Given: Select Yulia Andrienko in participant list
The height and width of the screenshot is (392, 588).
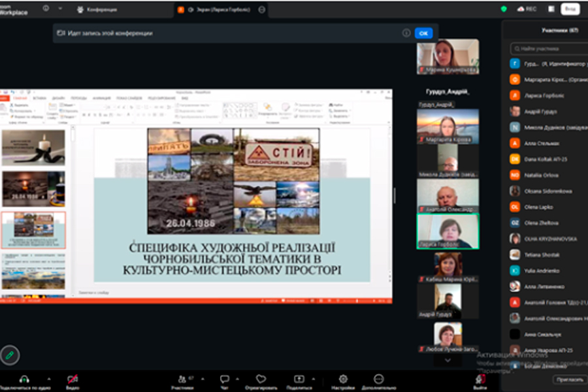Looking at the screenshot, I should pos(549,271).
